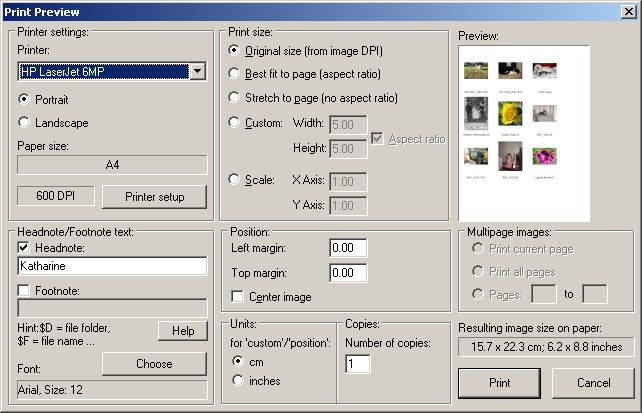This screenshot has width=642, height=413.
Task: Open the Printer selection dropdown
Action: tap(197, 71)
